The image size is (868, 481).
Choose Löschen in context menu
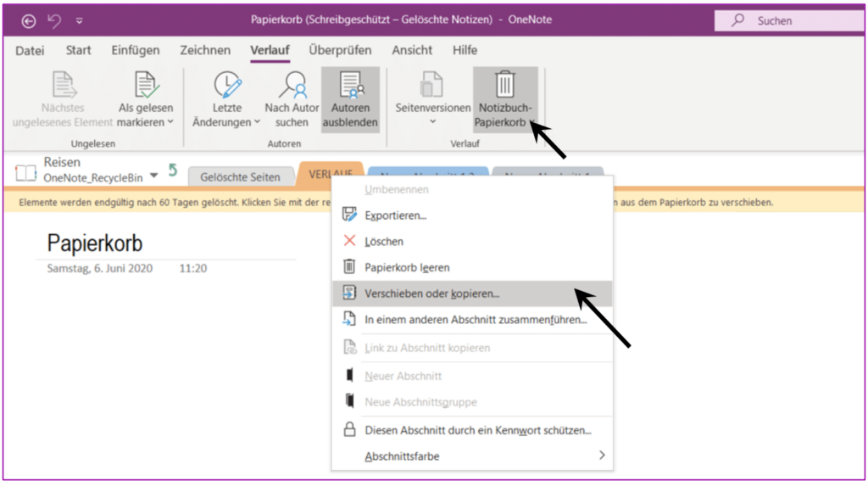pos(472,242)
